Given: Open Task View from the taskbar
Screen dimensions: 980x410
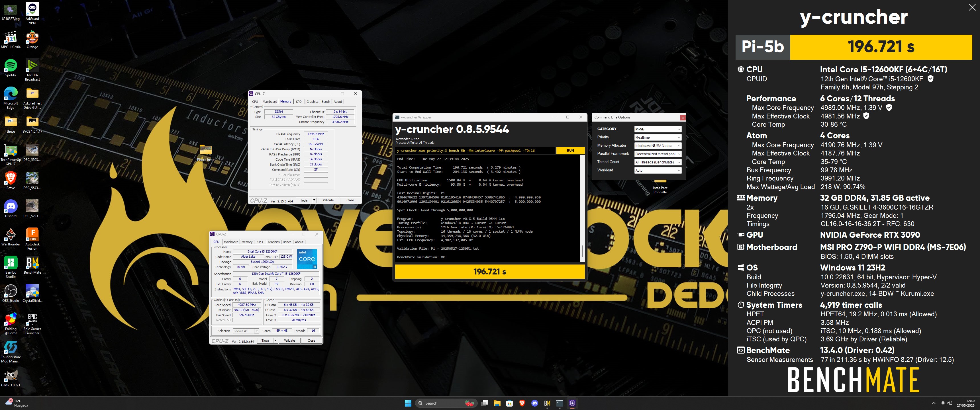Looking at the screenshot, I should coord(484,403).
